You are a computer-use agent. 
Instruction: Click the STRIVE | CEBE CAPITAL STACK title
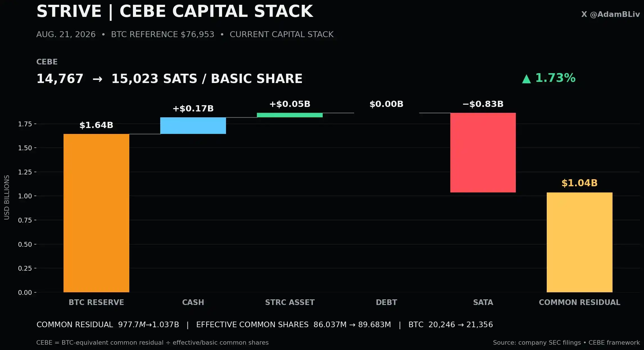click(x=175, y=12)
